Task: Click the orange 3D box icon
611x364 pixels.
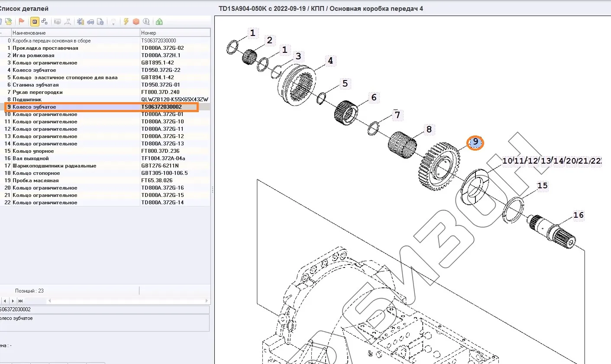Action: coord(136,22)
